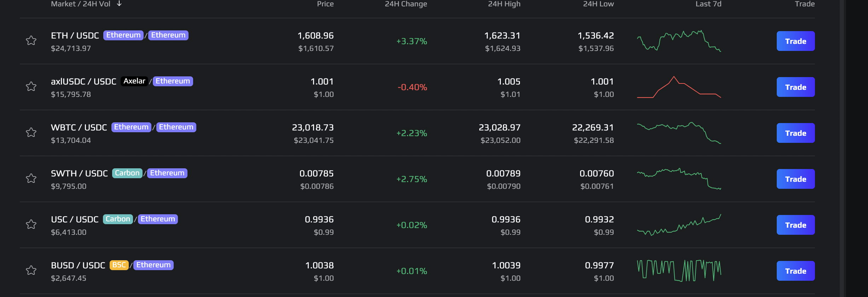Screen dimensions: 868x297
Task: View ETH / USDC 7-day sparkline chart
Action: 679,41
